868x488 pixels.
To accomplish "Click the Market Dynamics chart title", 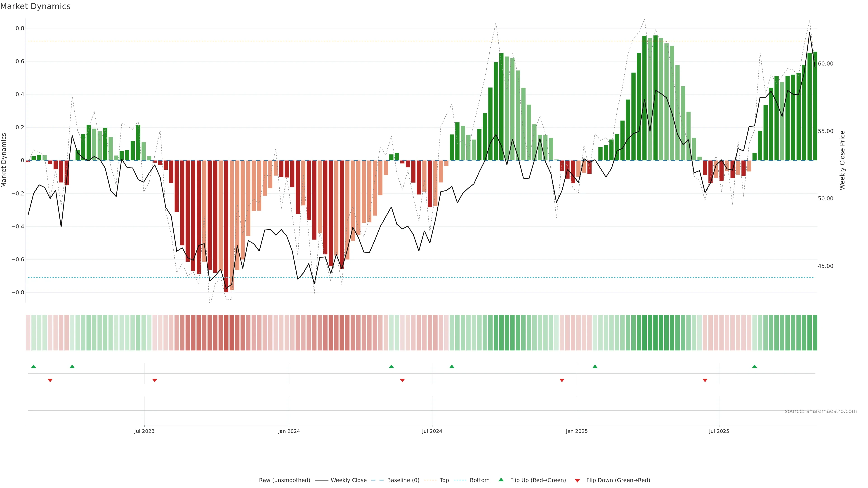I will click(x=35, y=6).
